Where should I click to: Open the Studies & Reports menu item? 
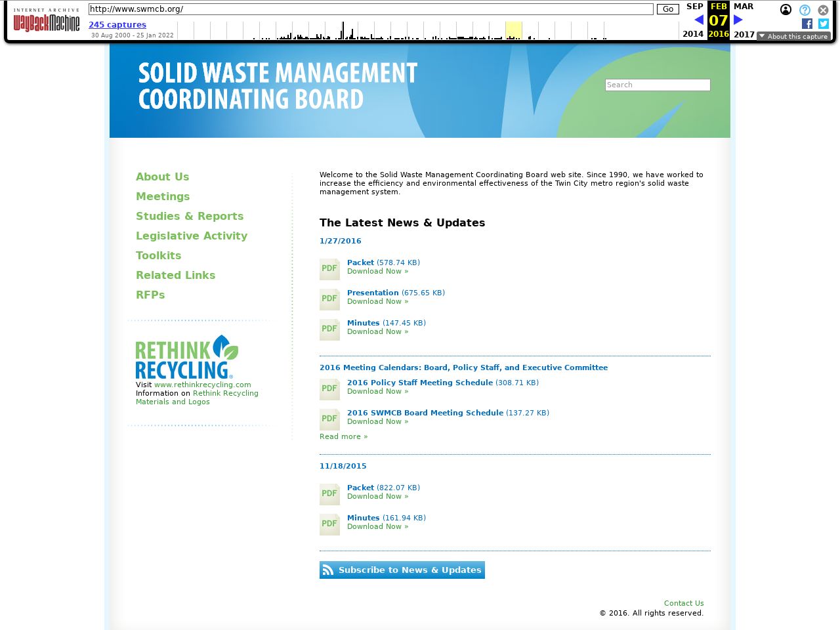(189, 216)
